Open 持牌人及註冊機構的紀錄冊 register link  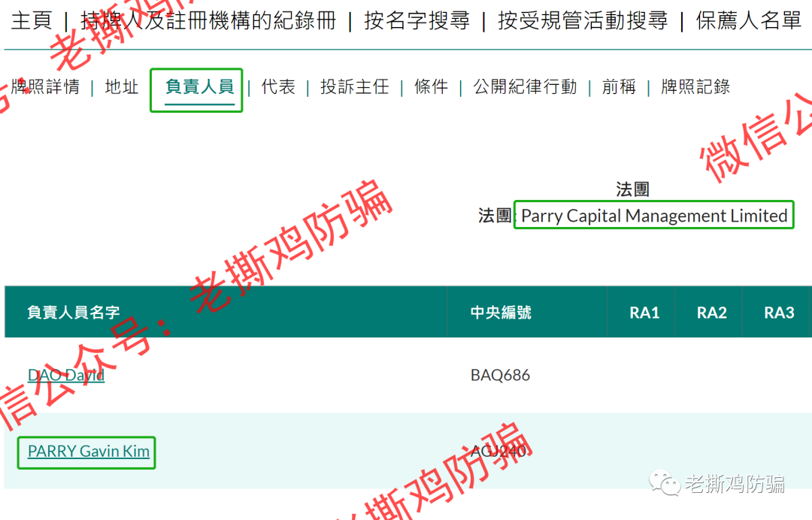click(208, 21)
